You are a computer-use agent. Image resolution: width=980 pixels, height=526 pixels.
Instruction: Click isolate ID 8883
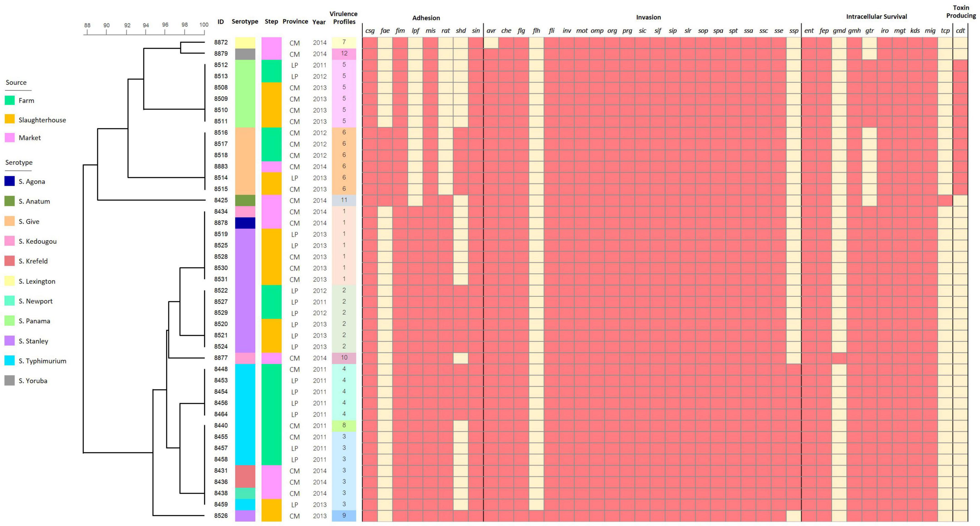(221, 166)
